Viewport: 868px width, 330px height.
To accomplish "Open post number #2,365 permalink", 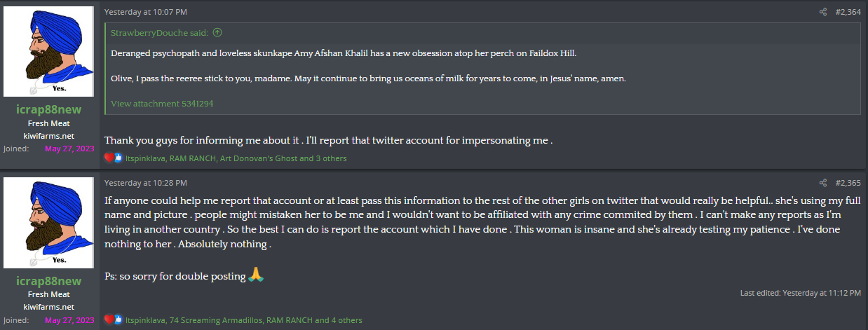I will coord(848,183).
